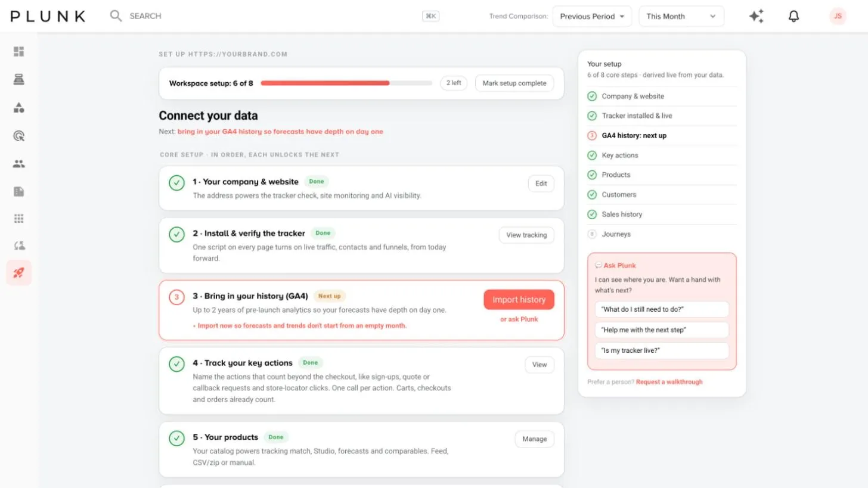This screenshot has width=868, height=488.
Task: Click the green check on company & website card
Action: 176,183
